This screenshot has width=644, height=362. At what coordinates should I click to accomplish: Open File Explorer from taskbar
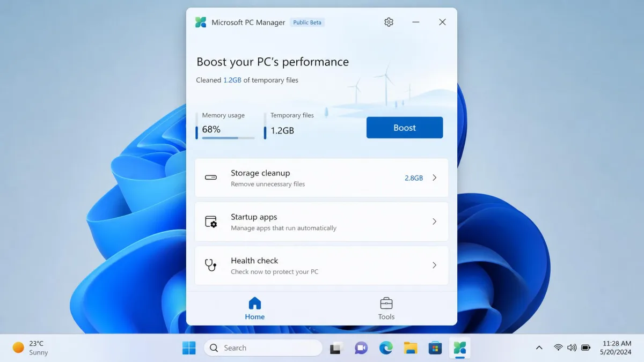pos(411,348)
